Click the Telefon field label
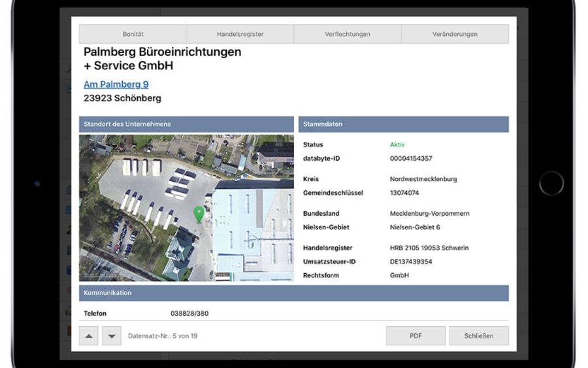Screen dimensions: 588x368 tap(95, 314)
